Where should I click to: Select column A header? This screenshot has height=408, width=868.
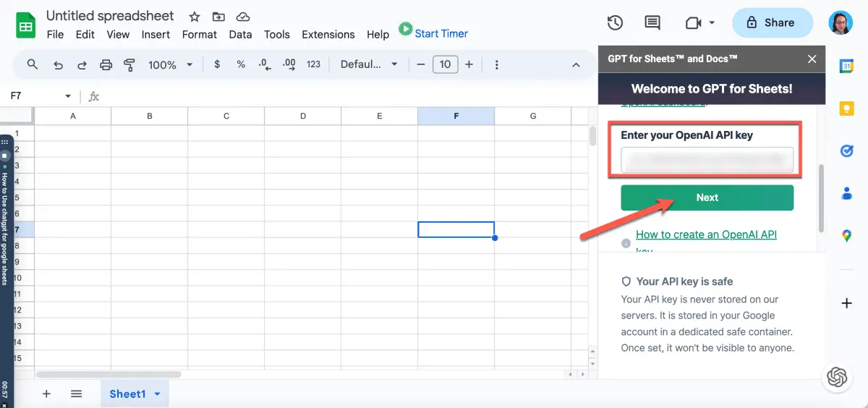(x=72, y=116)
